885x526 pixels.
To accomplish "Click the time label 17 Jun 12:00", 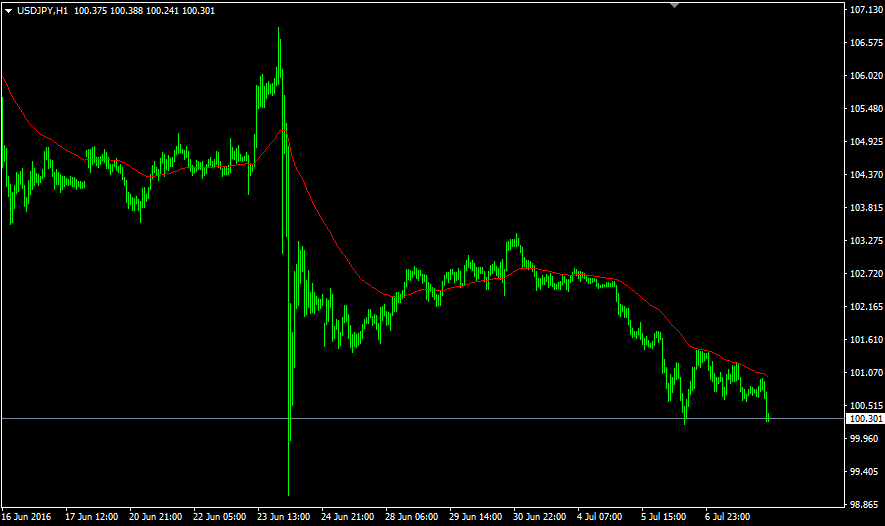I will click(x=91, y=517).
